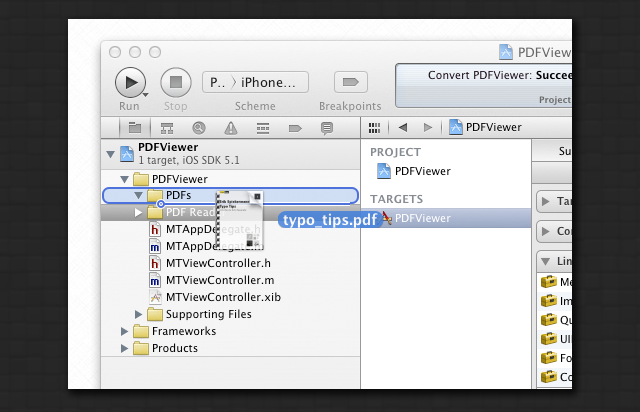Click the typo_tips.pdf thumbnail
The height and width of the screenshot is (412, 640).
(239, 220)
